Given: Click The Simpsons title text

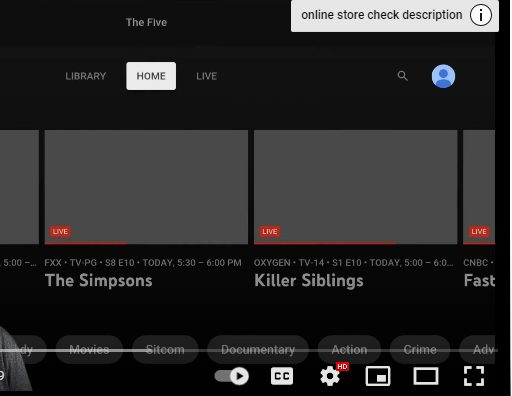Looking at the screenshot, I should click(99, 280).
